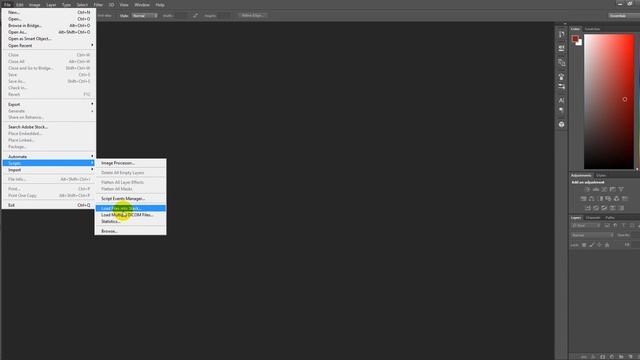This screenshot has height=360, width=640.
Task: Open the Paragraph panel icon in dock
Action: click(x=562, y=110)
